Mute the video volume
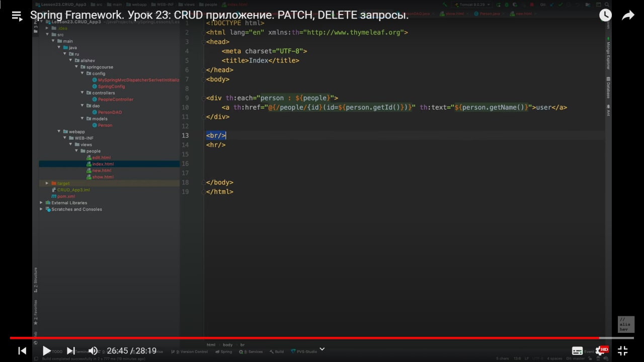The height and width of the screenshot is (362, 644). coord(93,350)
